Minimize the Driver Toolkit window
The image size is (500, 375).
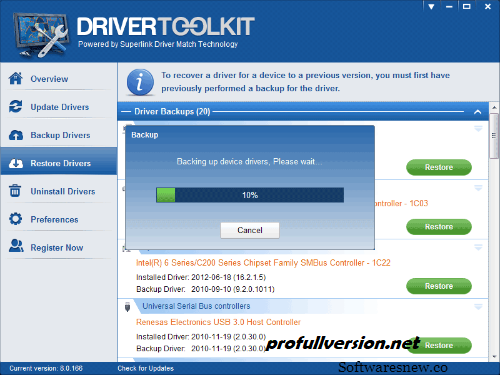449,6
